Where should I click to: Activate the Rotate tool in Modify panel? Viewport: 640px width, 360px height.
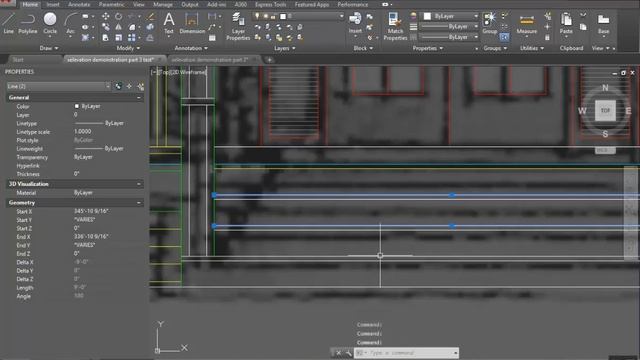coord(118,16)
